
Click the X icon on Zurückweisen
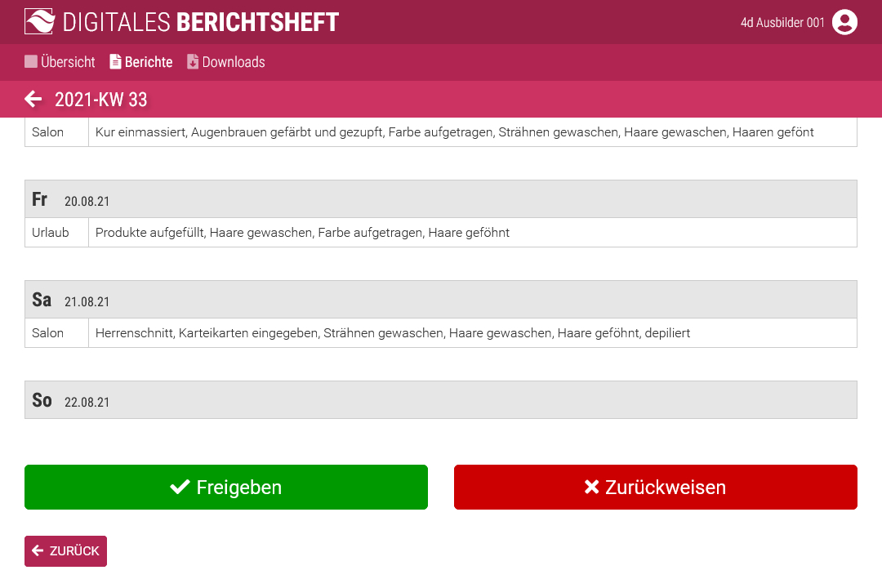click(x=592, y=488)
